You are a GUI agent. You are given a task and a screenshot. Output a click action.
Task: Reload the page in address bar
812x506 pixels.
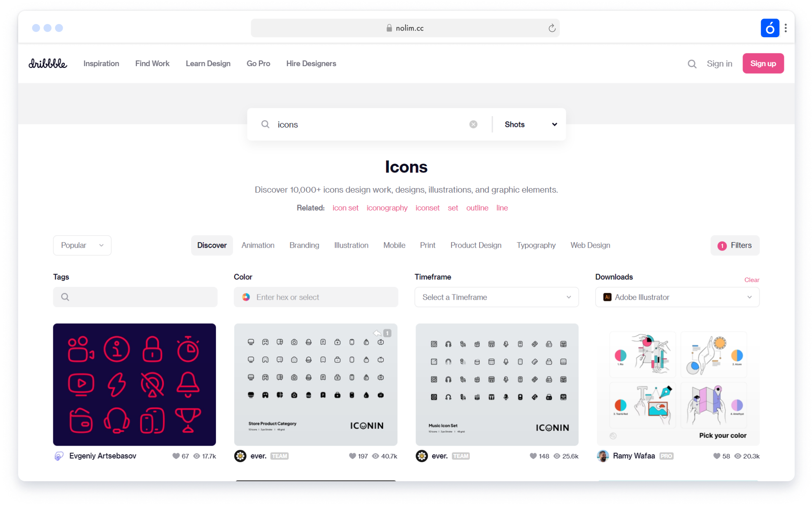click(x=552, y=28)
